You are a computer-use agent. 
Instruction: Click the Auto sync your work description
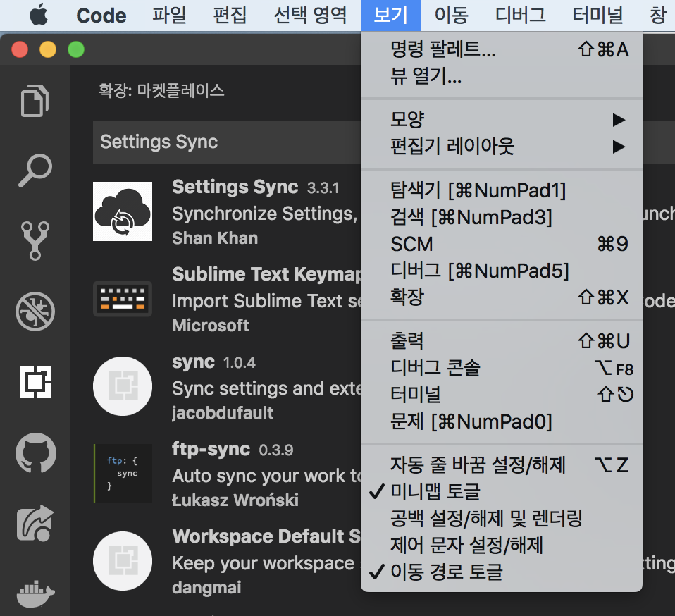(x=266, y=476)
